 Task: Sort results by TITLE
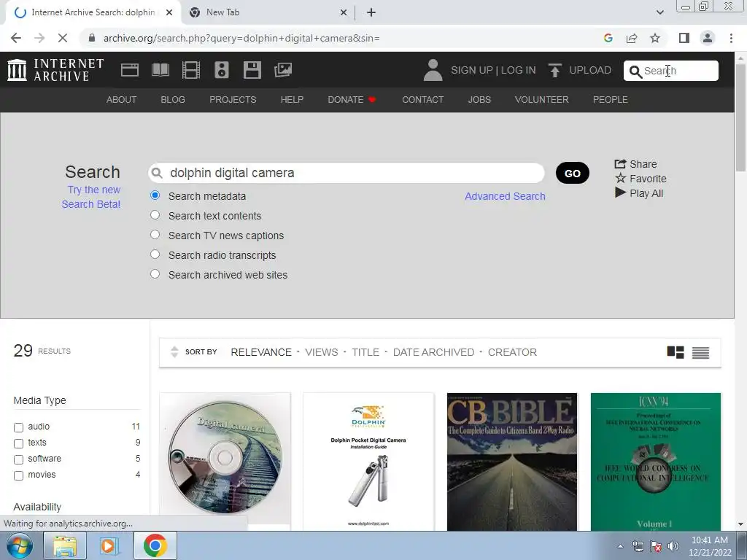click(365, 352)
